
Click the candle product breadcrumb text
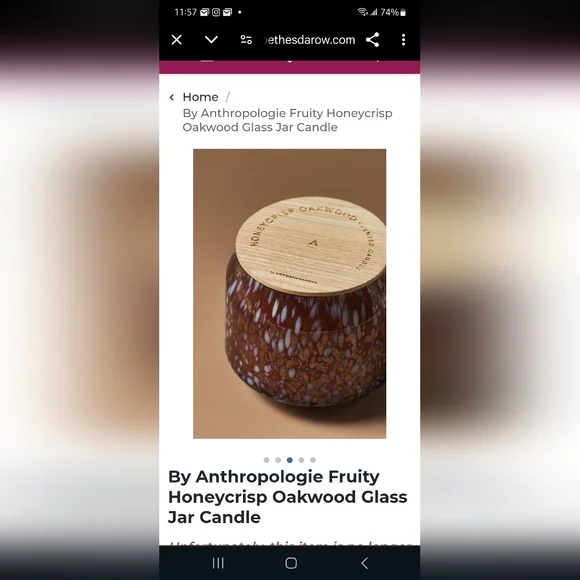(x=287, y=120)
